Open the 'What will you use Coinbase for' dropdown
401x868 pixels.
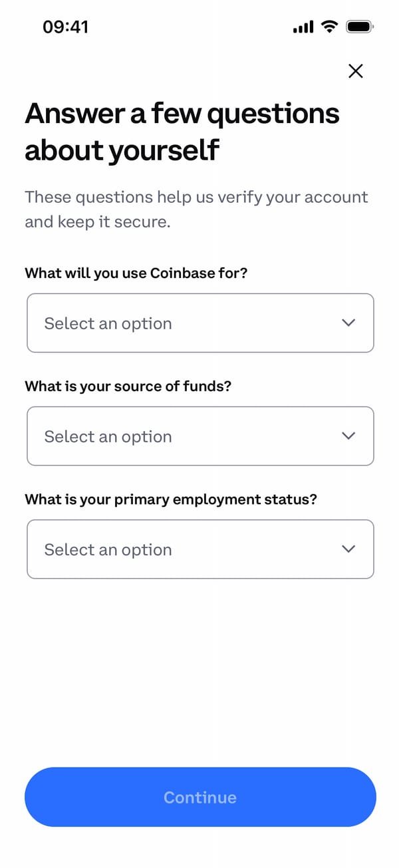click(x=200, y=323)
